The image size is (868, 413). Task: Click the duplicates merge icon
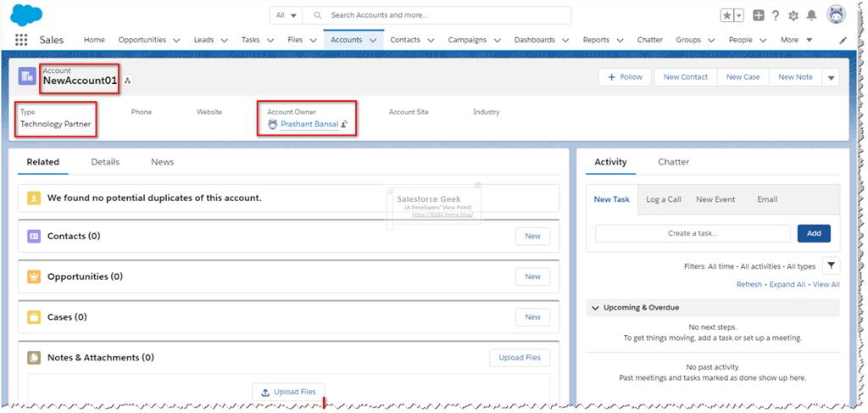(34, 198)
